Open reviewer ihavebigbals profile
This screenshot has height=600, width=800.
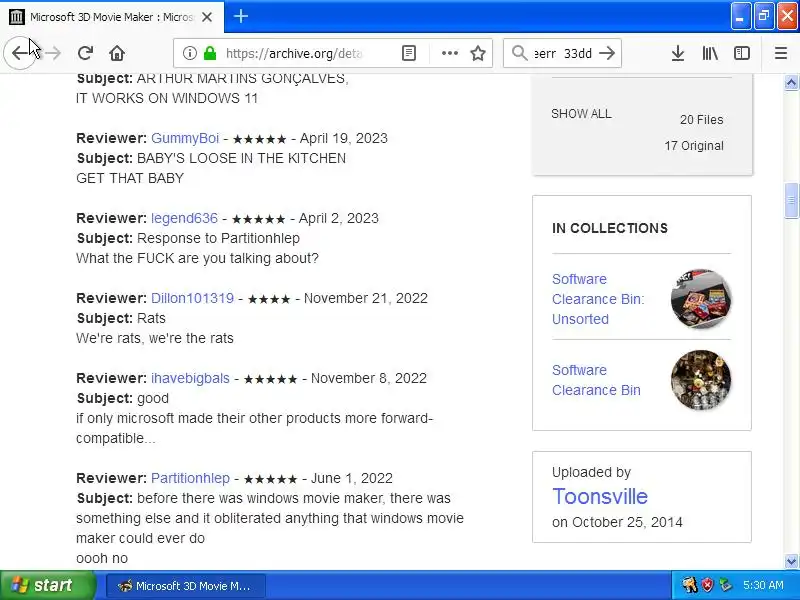pos(190,378)
